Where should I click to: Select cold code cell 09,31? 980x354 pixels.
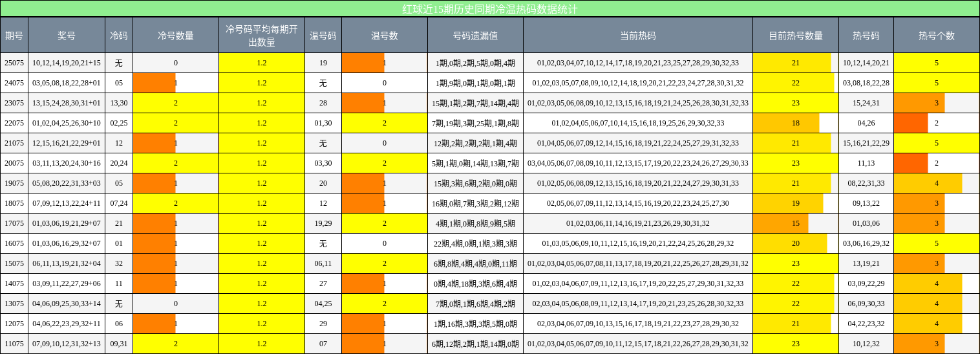119,344
